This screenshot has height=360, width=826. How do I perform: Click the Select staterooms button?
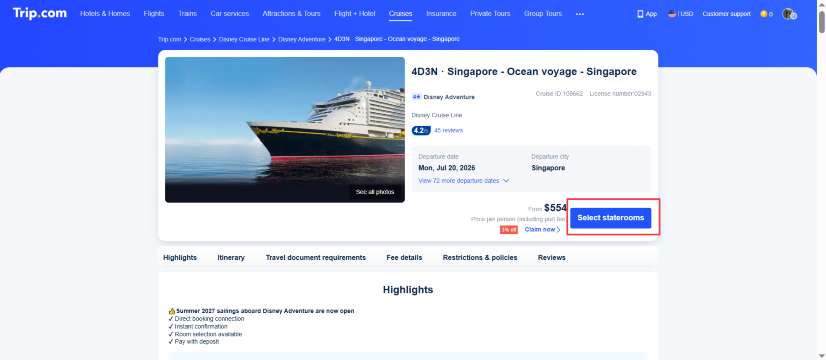click(x=611, y=218)
